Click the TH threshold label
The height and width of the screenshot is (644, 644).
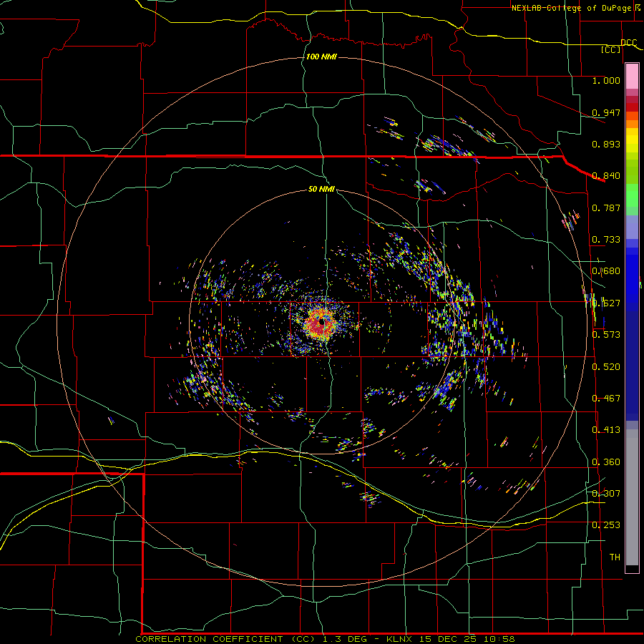click(x=615, y=557)
